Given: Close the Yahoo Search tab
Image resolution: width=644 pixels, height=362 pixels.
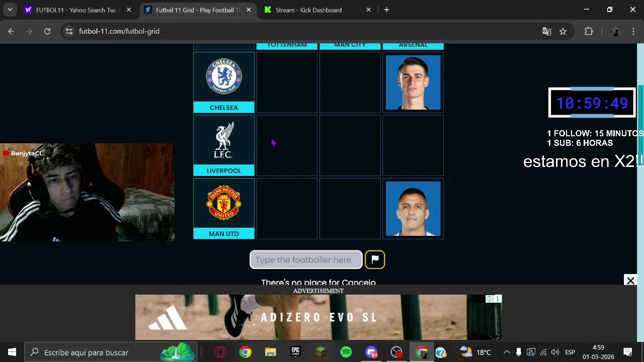Looking at the screenshot, I should tap(129, 10).
